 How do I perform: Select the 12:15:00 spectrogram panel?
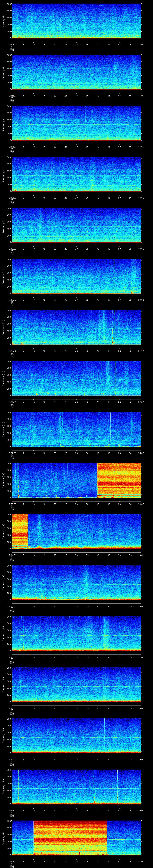coord(76,72)
